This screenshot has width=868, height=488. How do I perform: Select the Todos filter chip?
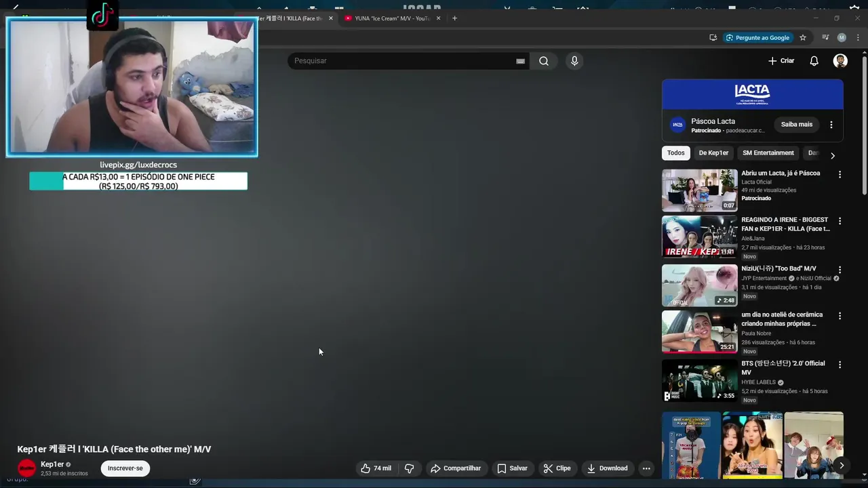(x=675, y=153)
